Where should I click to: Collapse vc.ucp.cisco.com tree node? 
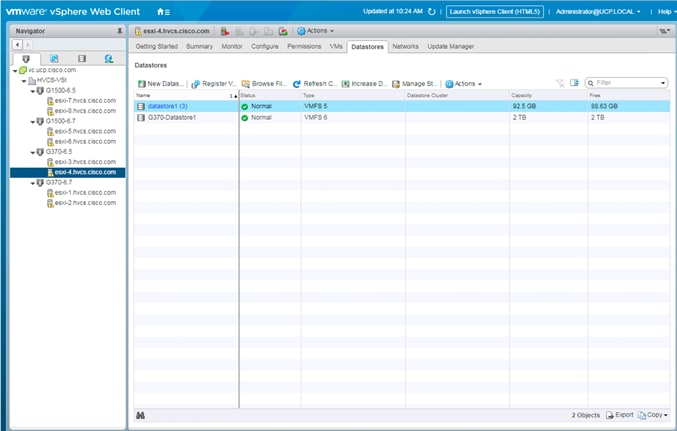(15, 70)
